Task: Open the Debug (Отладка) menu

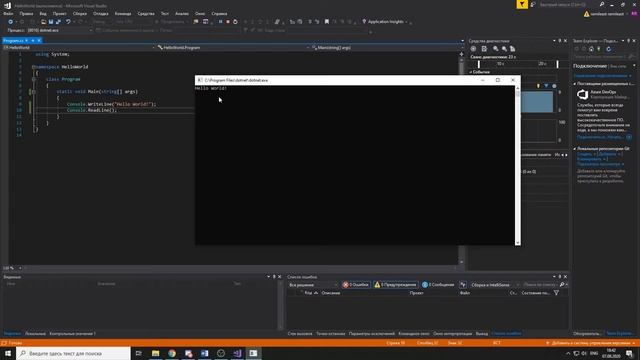Action: (100, 13)
